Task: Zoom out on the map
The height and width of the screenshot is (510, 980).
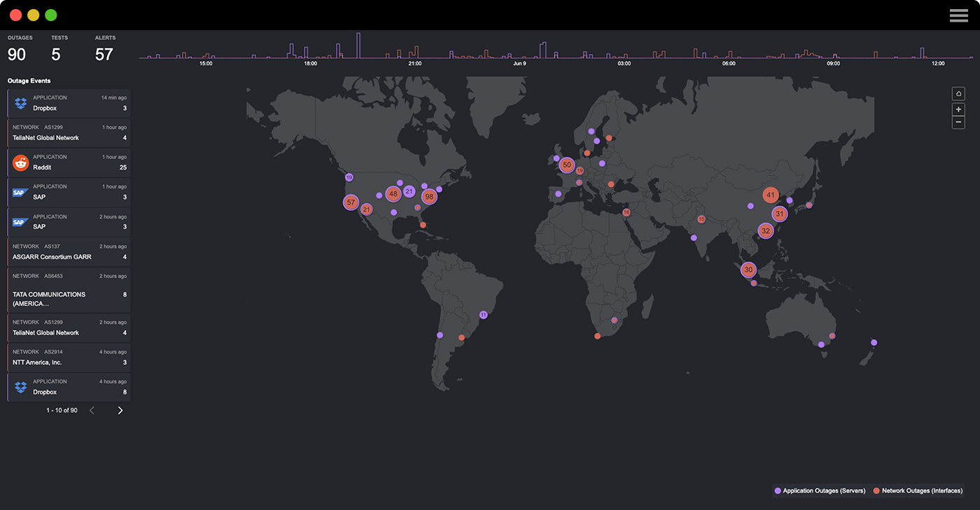Action: point(958,123)
